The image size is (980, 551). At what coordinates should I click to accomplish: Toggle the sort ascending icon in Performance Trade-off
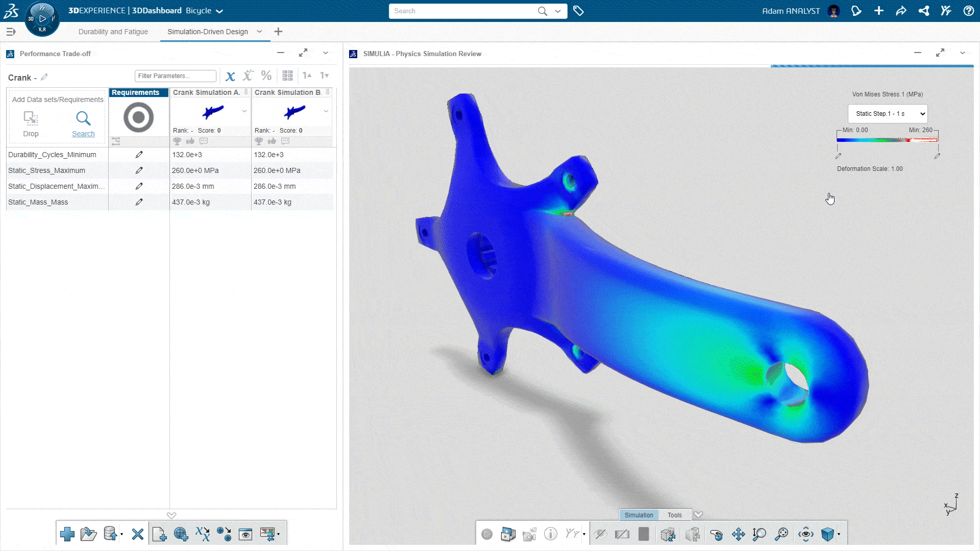pos(307,76)
